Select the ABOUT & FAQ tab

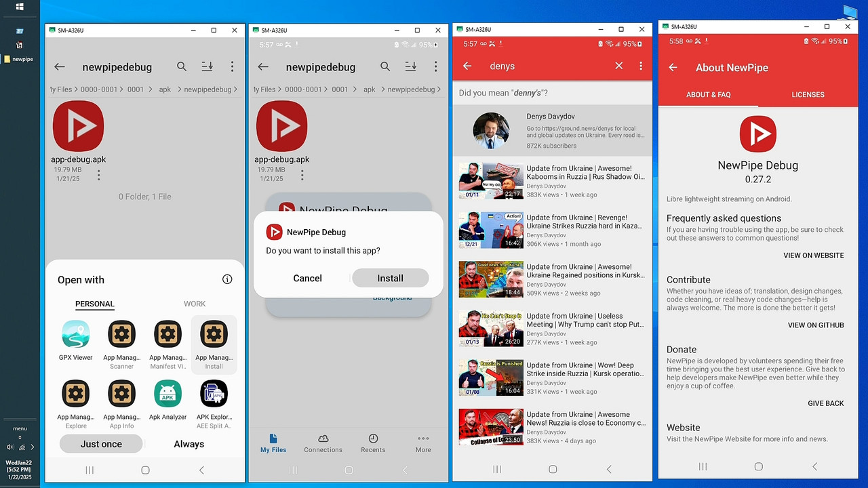click(708, 95)
